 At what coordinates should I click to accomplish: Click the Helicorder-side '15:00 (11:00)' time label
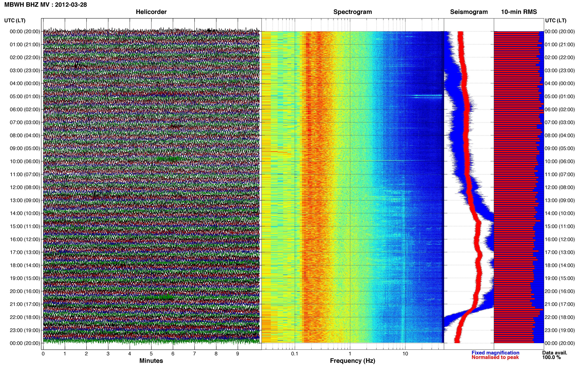[25, 226]
